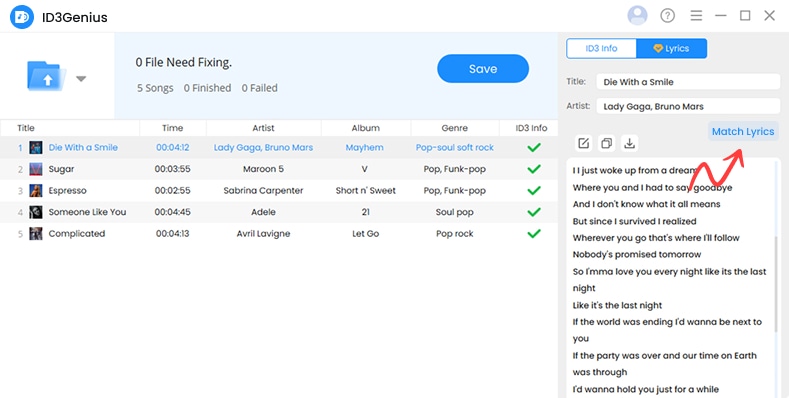Switch to the ID3 Info tab
This screenshot has height=398, width=789.
pyautogui.click(x=601, y=48)
